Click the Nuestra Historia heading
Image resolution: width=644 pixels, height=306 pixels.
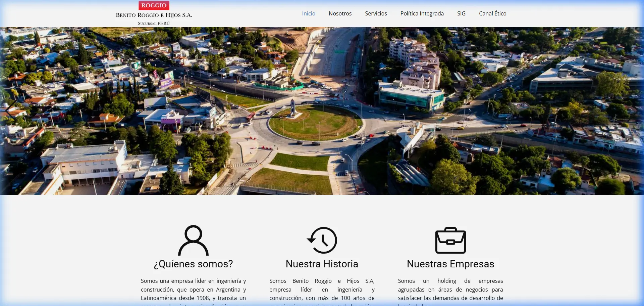(x=322, y=264)
